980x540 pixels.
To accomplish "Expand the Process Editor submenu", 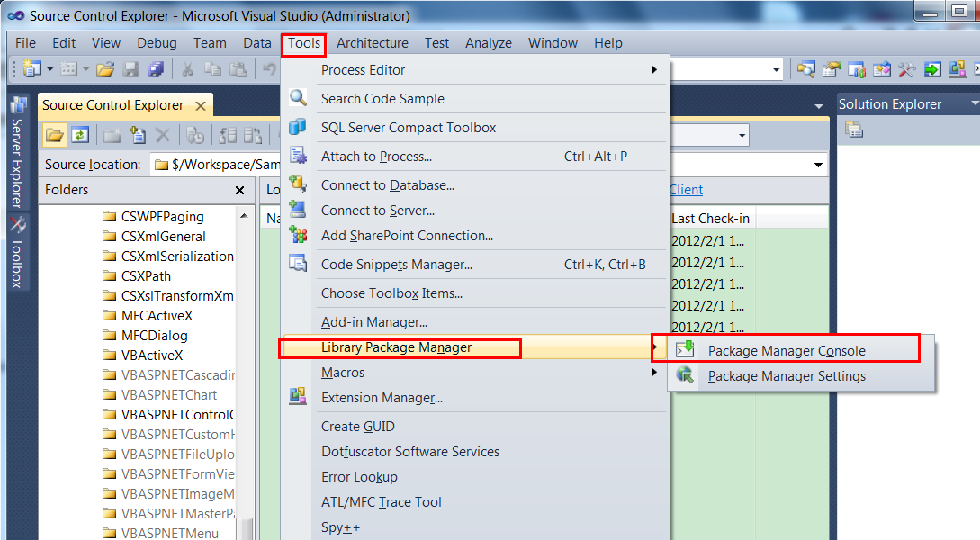I will point(654,70).
